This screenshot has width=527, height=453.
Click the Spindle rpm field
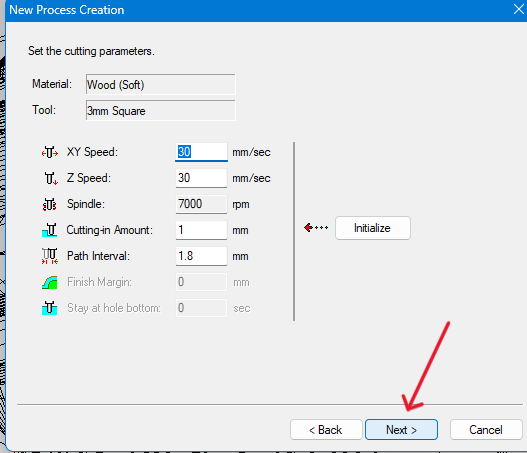click(201, 204)
